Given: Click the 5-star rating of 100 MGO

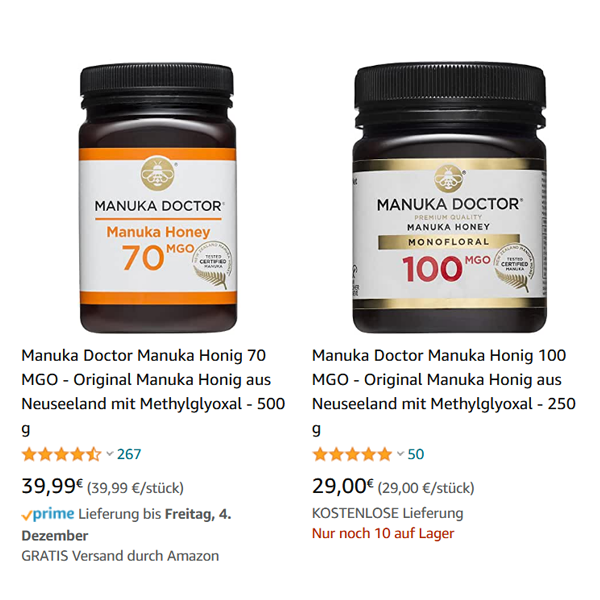Looking at the screenshot, I should click(352, 455).
